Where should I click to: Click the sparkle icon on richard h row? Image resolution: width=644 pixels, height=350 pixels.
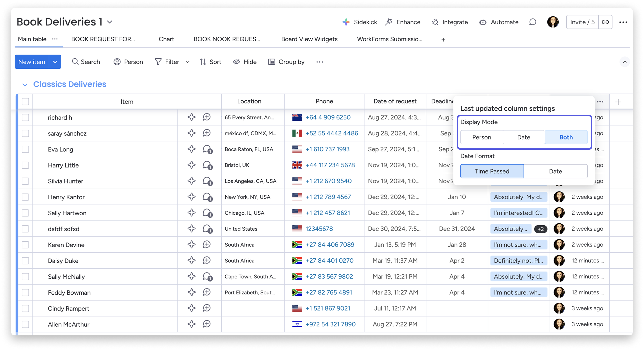pyautogui.click(x=191, y=117)
